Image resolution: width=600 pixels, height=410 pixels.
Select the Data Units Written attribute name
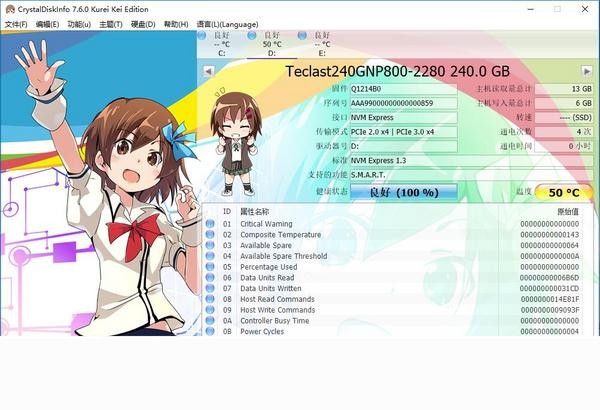click(271, 288)
